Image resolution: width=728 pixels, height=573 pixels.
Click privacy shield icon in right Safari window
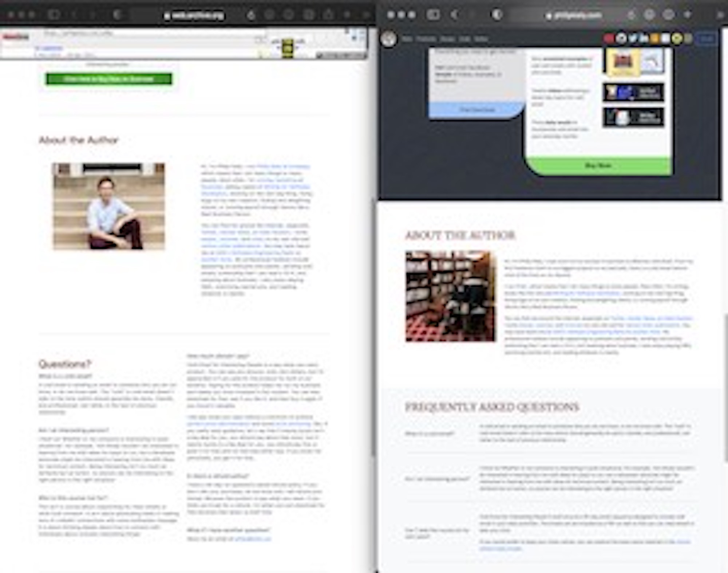pyautogui.click(x=497, y=15)
